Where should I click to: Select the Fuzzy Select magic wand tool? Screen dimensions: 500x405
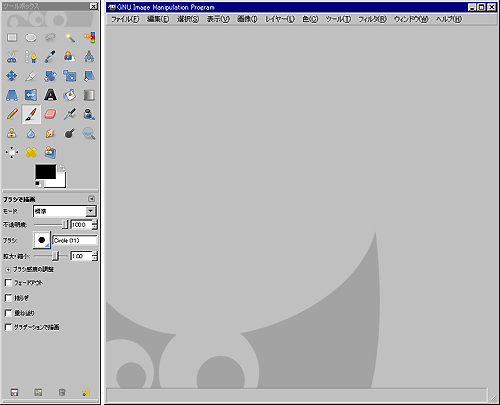pos(70,37)
